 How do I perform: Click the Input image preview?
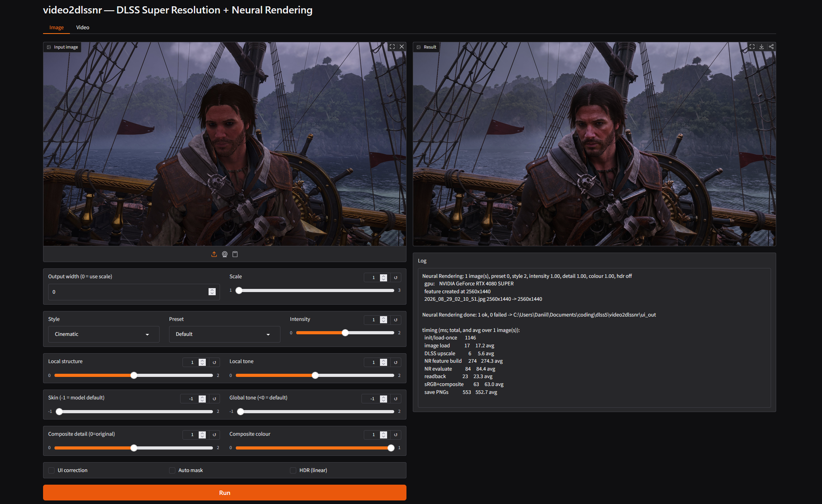pyautogui.click(x=224, y=144)
